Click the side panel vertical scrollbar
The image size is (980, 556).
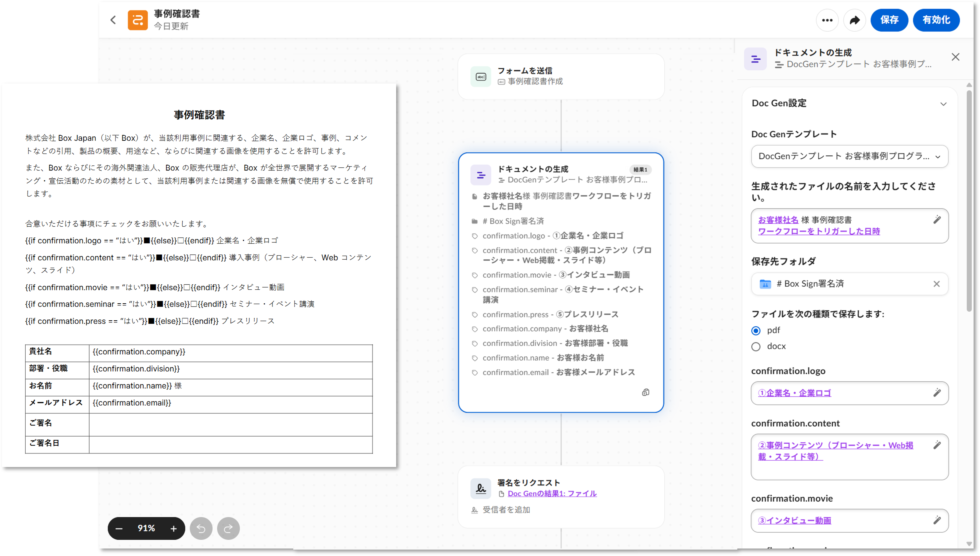[969, 201]
